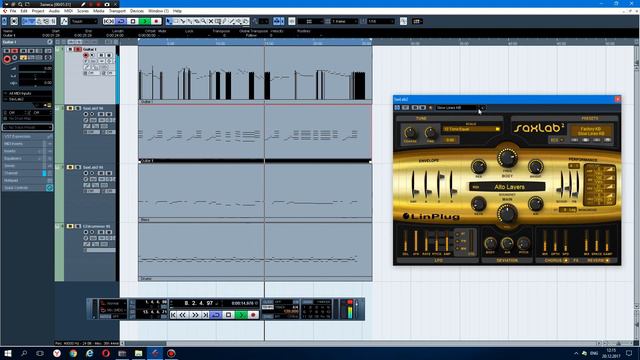Open the Touch automation mode dropdown
This screenshot has height=360, width=640.
[x=84, y=21]
